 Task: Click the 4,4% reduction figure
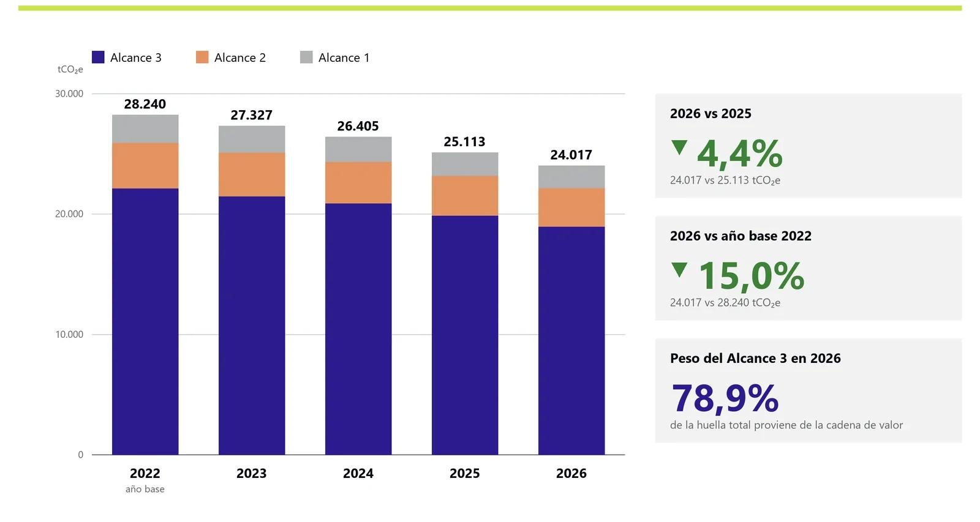tap(740, 154)
